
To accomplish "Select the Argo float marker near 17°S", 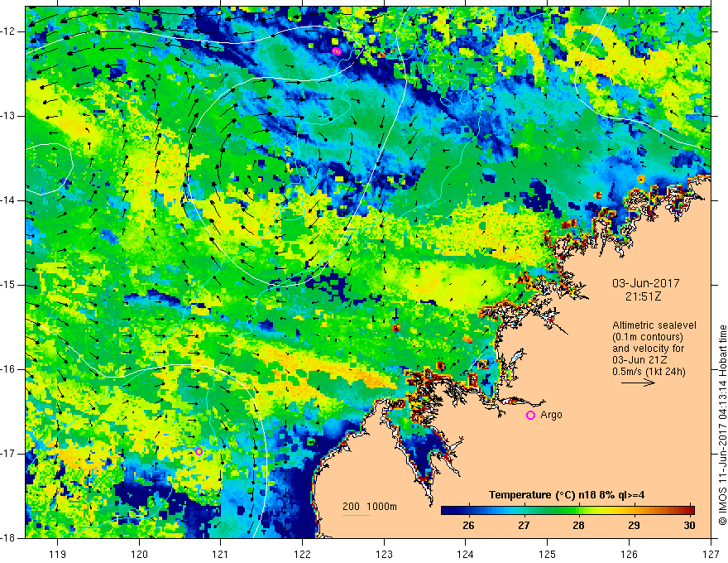I will coord(199,451).
